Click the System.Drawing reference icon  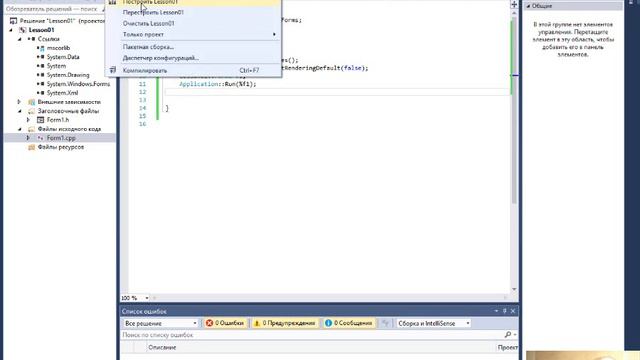click(x=41, y=75)
